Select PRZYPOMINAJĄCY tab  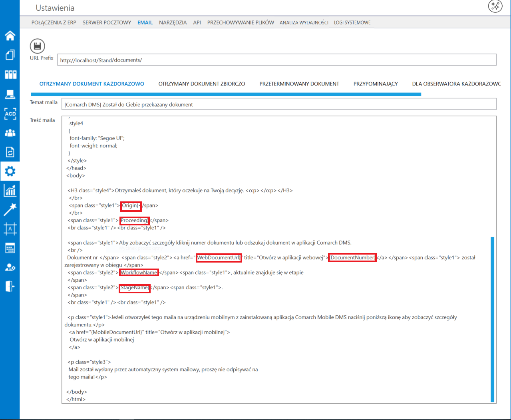(376, 84)
